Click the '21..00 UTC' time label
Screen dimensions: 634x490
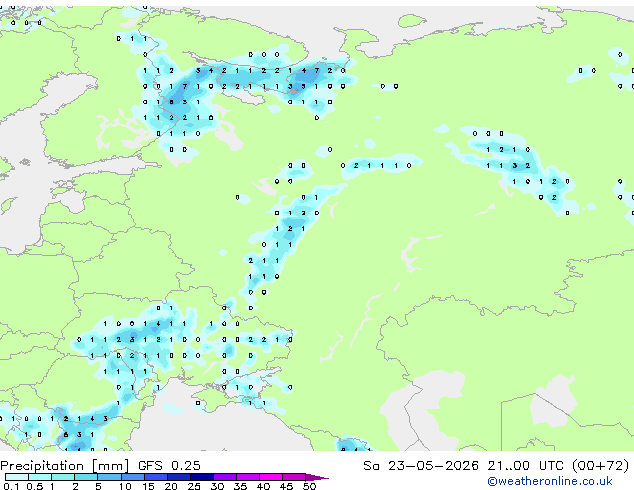click(525, 466)
